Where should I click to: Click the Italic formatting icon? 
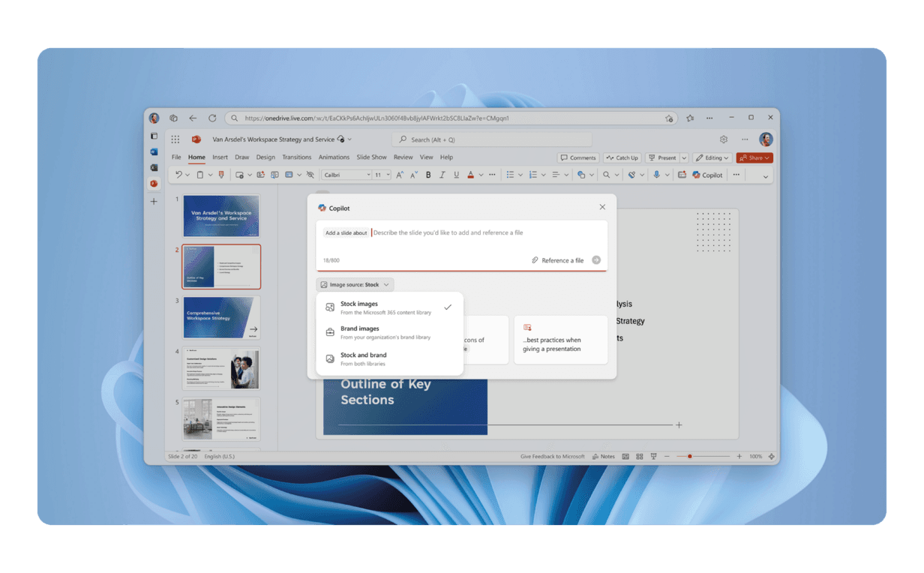pyautogui.click(x=442, y=175)
